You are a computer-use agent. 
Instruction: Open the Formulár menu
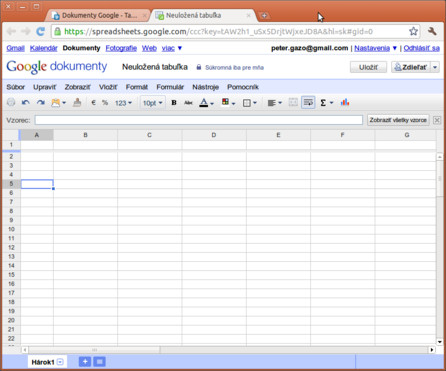[170, 87]
